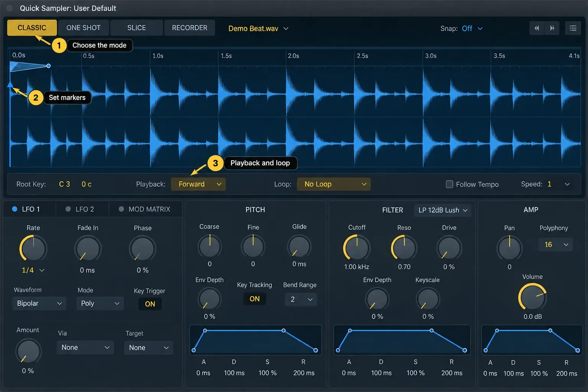The height and width of the screenshot is (392, 588).
Task: Switch to RECORDER mode
Action: tap(189, 28)
